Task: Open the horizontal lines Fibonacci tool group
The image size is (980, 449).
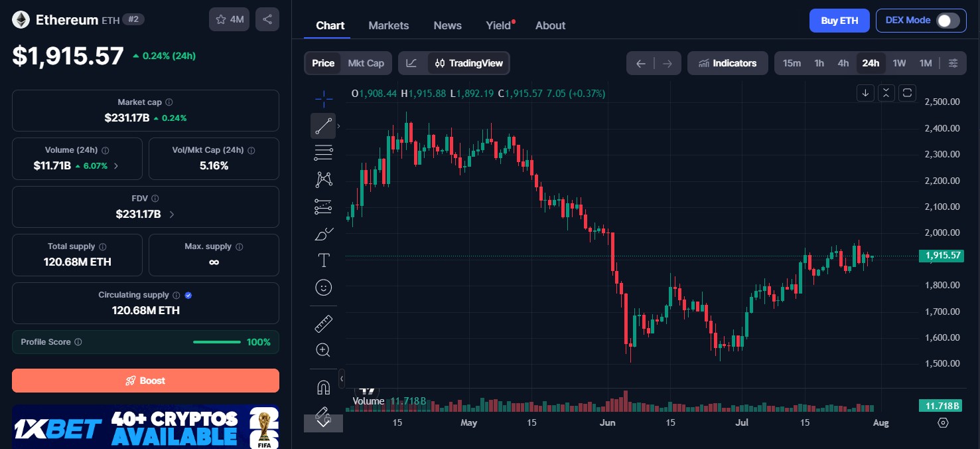Action: point(323,152)
